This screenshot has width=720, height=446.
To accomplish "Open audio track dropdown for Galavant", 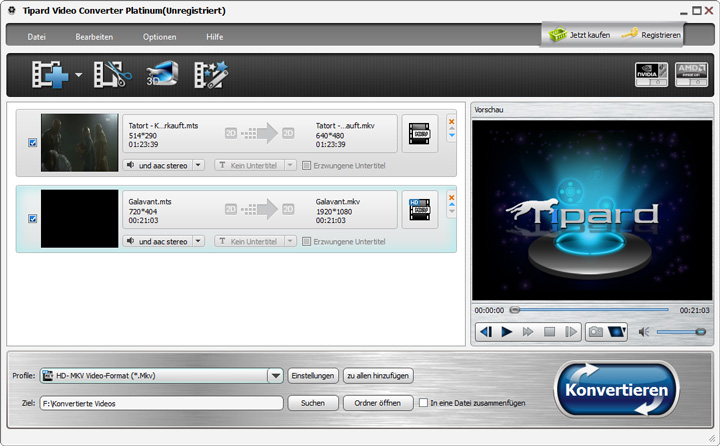I will [x=198, y=241].
